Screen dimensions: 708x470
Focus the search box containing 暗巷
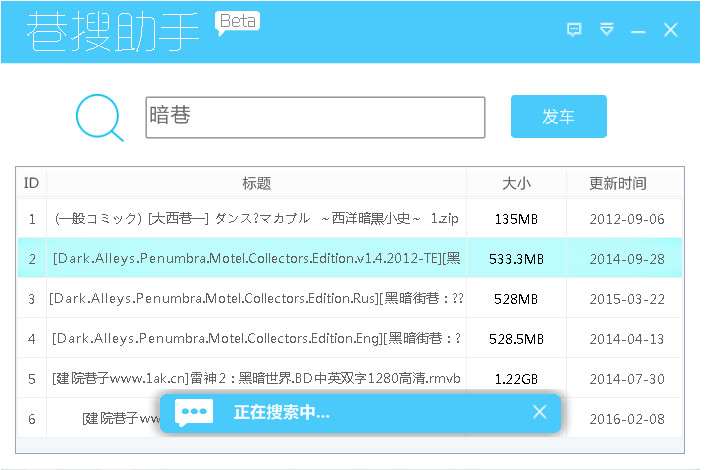315,117
